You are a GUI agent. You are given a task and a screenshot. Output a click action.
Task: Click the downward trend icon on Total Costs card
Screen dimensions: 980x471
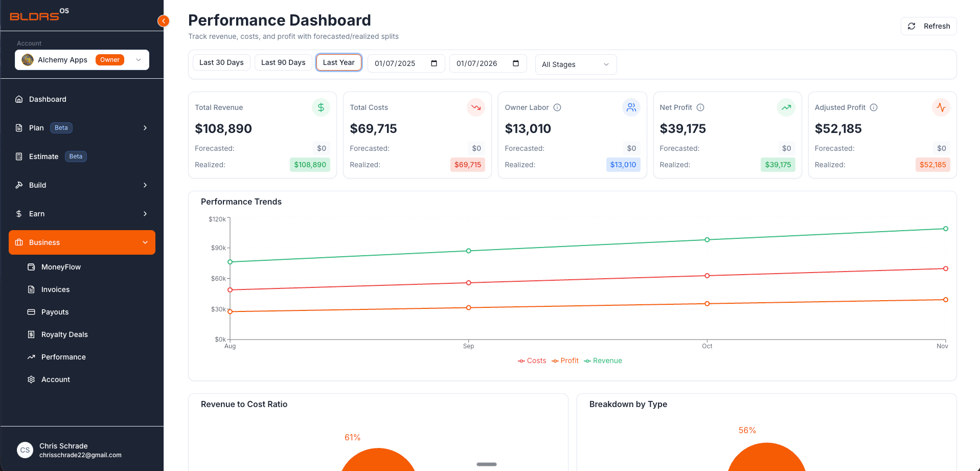click(476, 107)
